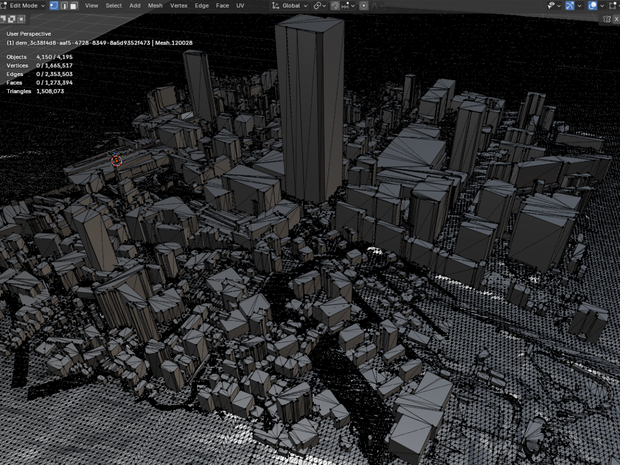This screenshot has width=620, height=465.
Task: Open the Global orientation dropdown
Action: tap(289, 6)
